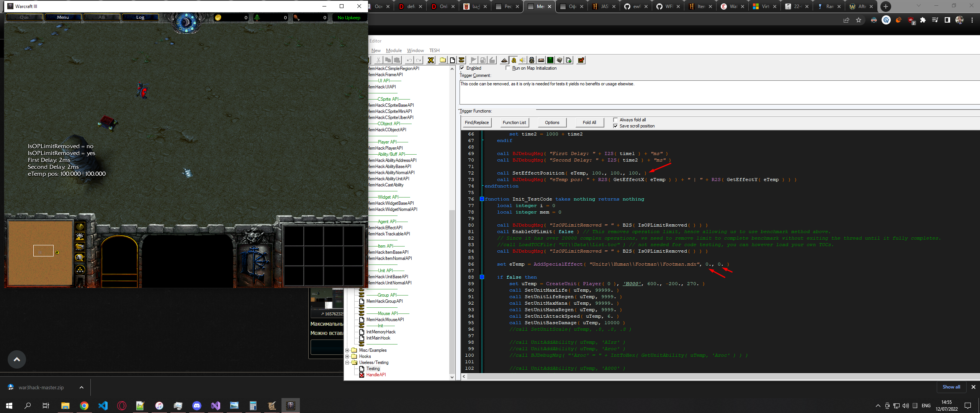Open the Module menu

[394, 51]
